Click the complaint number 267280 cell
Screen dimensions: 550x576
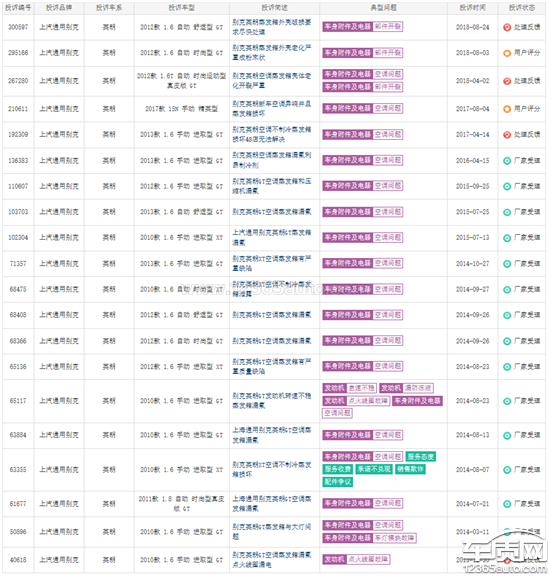[x=18, y=81]
